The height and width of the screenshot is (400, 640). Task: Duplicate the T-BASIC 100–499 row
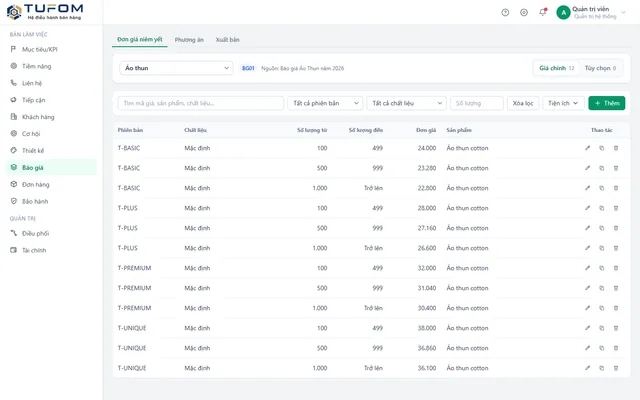[602, 148]
